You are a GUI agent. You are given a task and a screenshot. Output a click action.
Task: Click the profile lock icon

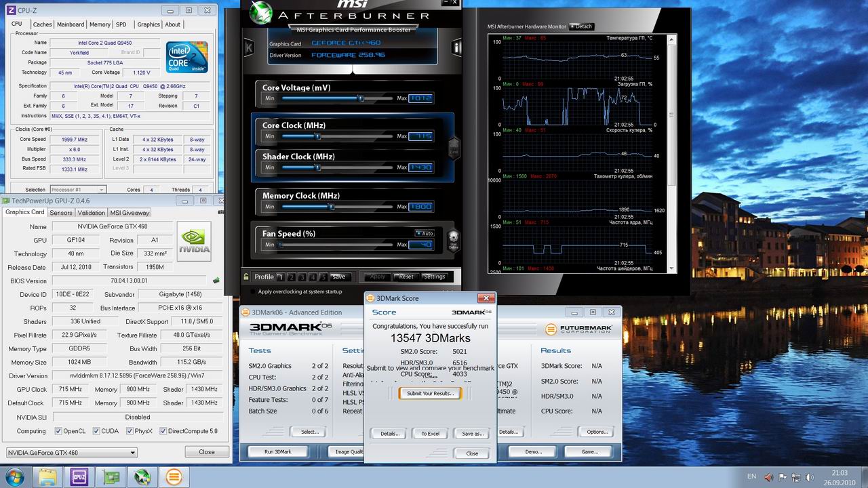click(x=247, y=277)
